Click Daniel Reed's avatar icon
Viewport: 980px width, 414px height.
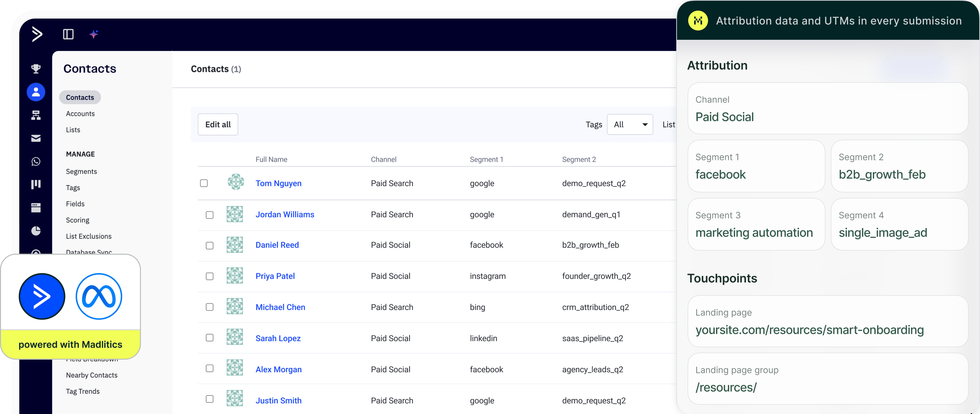point(235,245)
